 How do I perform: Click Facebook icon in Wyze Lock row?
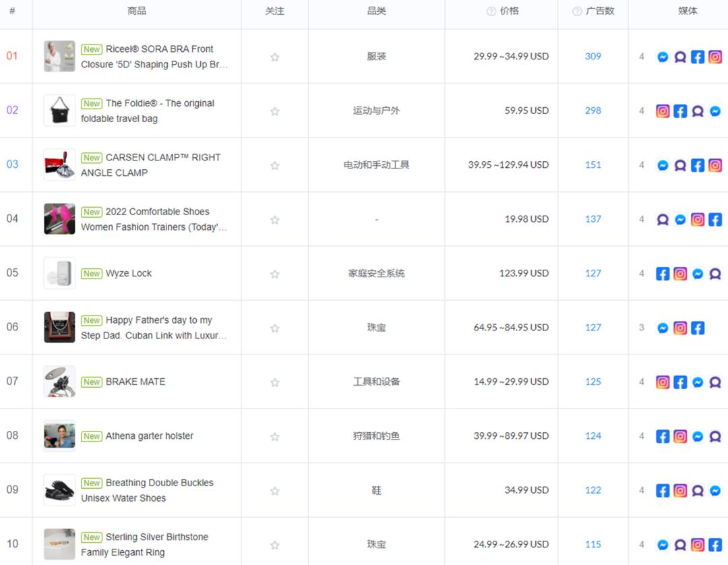point(663,274)
